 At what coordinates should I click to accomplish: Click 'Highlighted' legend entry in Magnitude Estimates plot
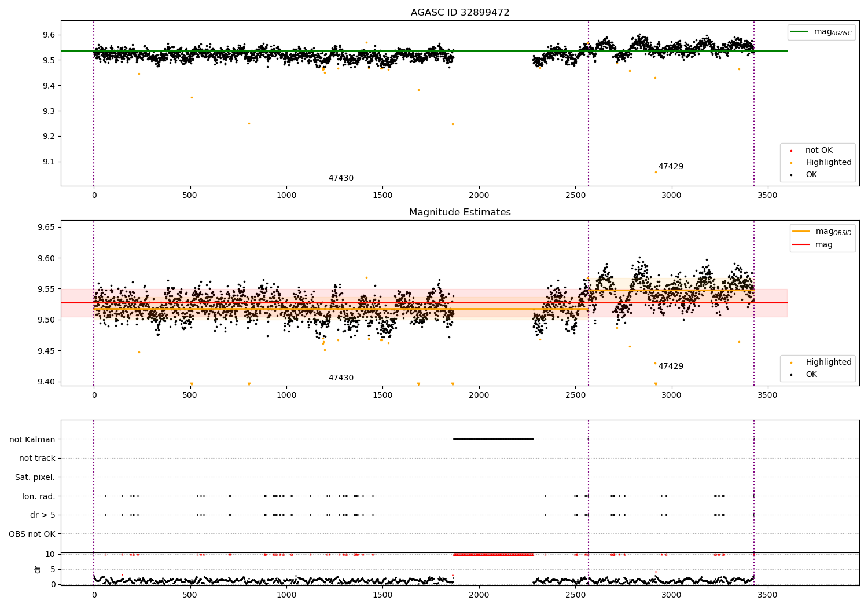(829, 362)
